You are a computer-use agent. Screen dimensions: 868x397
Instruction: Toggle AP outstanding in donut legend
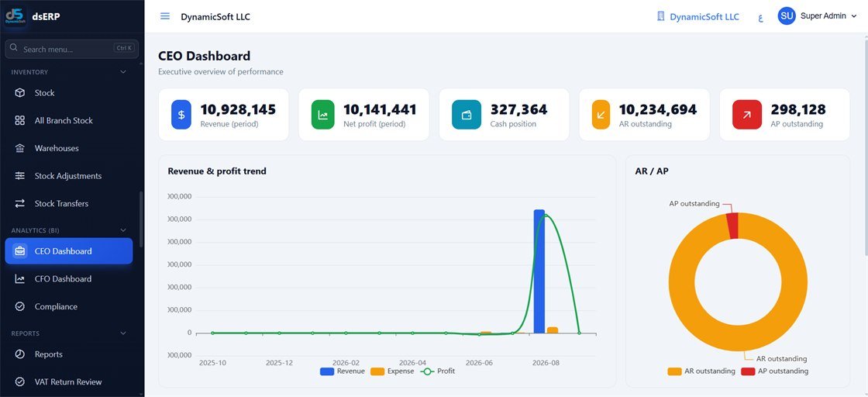(774, 371)
